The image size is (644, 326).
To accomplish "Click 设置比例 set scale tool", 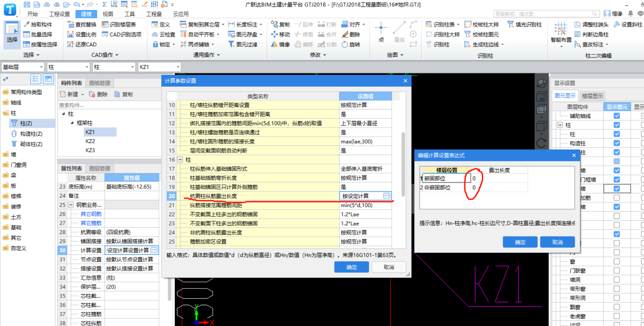I will pyautogui.click(x=82, y=34).
